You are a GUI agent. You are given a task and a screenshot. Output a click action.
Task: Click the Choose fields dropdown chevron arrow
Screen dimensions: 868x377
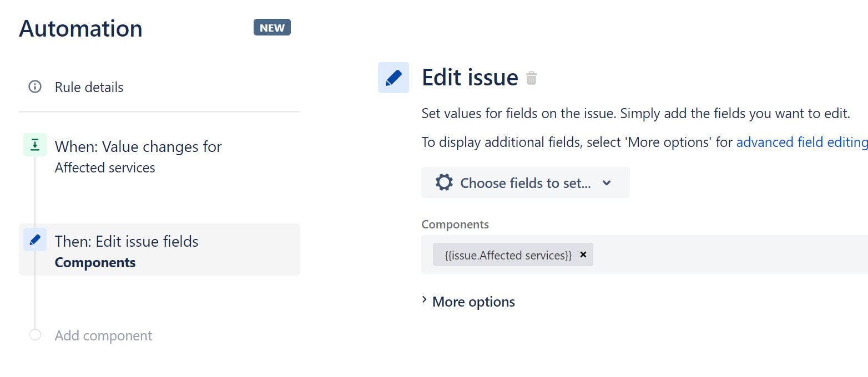[x=607, y=183]
